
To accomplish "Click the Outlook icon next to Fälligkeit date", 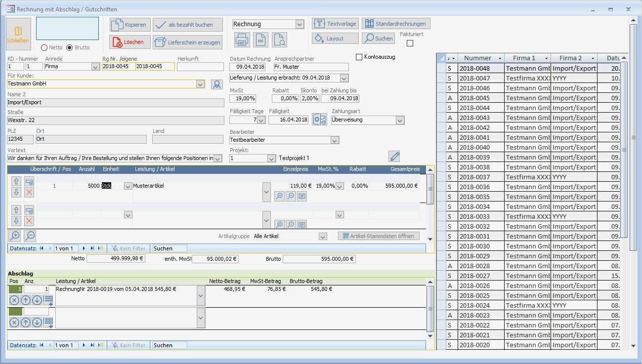I will pyautogui.click(x=319, y=120).
